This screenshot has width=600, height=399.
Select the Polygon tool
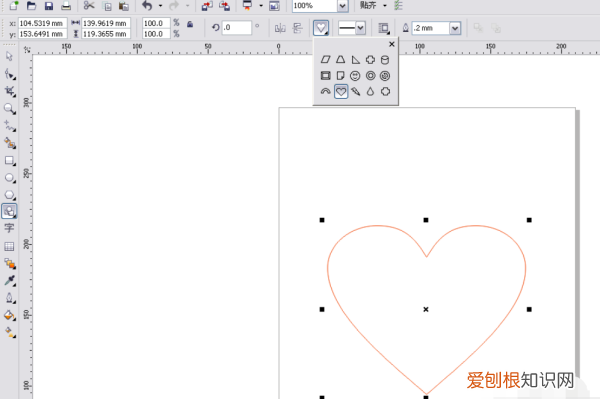click(x=10, y=195)
